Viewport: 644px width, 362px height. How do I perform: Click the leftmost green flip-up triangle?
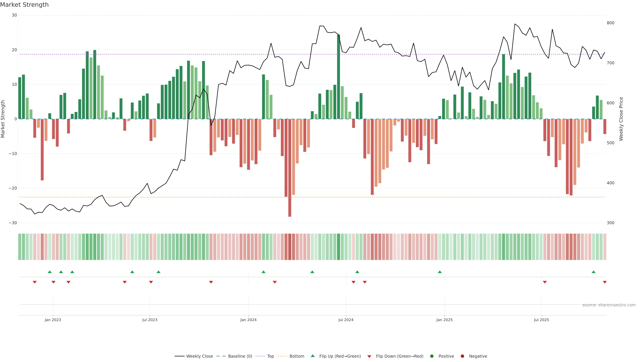click(50, 272)
